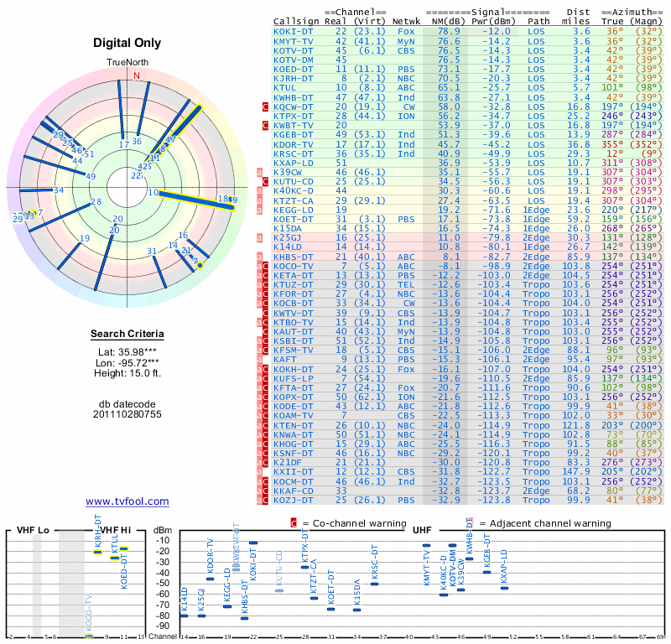The height and width of the screenshot is (644, 671).
Task: Click the adjacent channel warning icon beside K39CW
Action: point(259,172)
